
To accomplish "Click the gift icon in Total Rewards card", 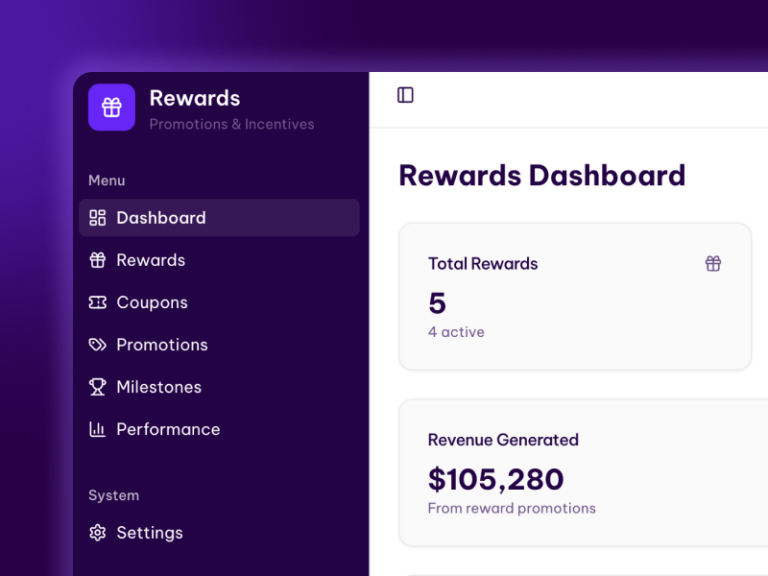I will coord(713,264).
